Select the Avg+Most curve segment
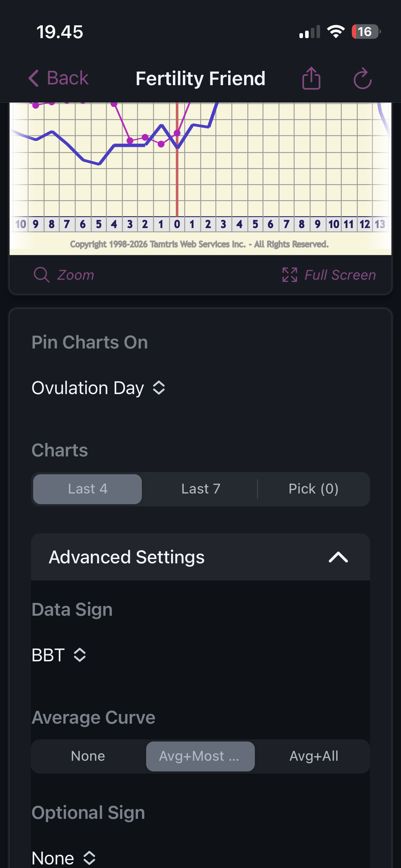This screenshot has width=401, height=868. (200, 756)
